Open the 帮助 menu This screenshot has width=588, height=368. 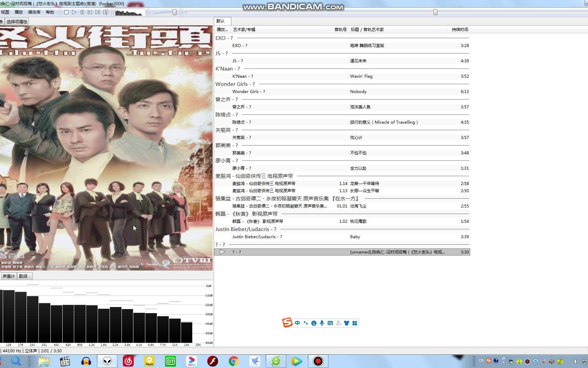pos(50,12)
